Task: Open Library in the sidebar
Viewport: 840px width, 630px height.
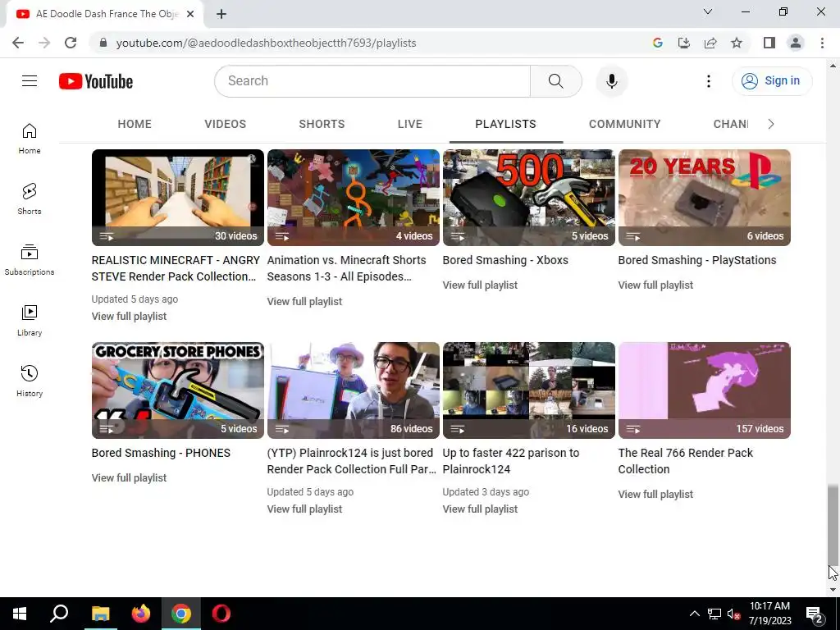Action: pyautogui.click(x=30, y=321)
